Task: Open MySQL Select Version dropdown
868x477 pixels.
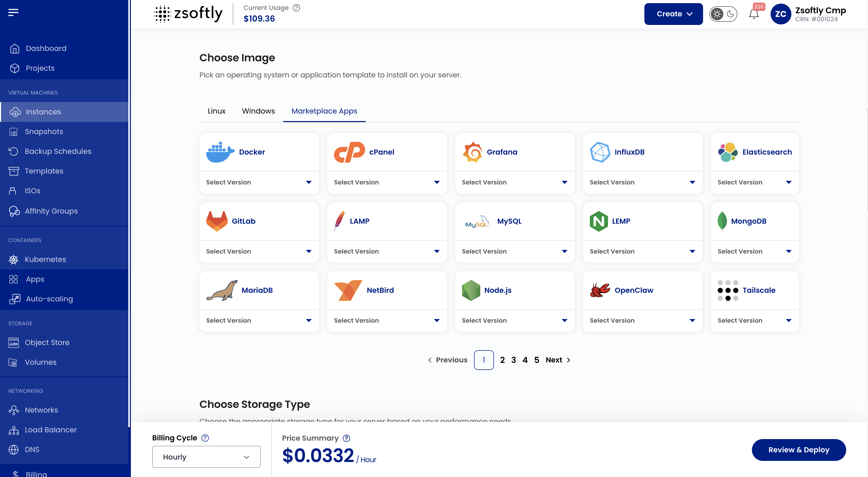Action: pyautogui.click(x=515, y=251)
